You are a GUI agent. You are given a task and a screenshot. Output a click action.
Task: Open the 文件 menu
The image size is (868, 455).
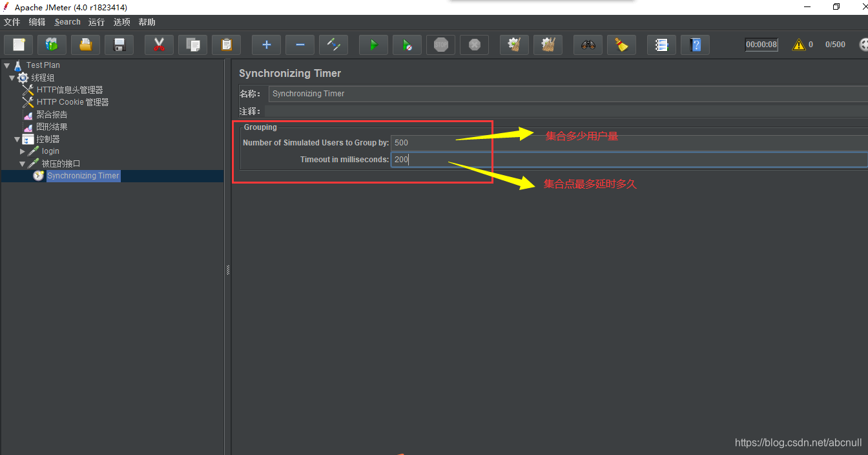coord(12,22)
